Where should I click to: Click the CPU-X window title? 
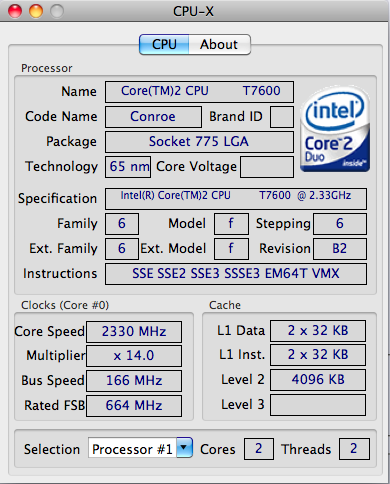coord(193,11)
